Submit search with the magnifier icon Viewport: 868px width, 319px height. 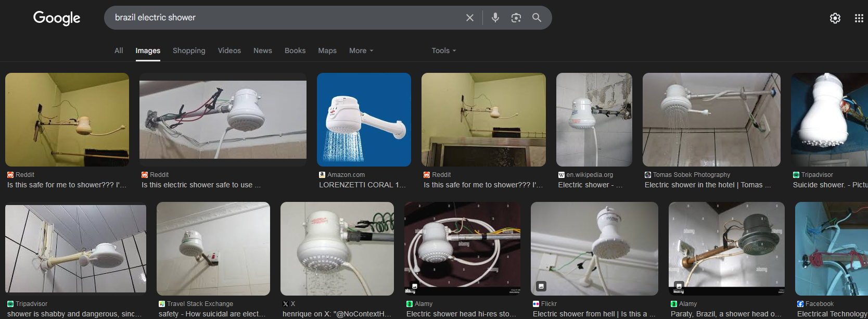[x=537, y=18]
